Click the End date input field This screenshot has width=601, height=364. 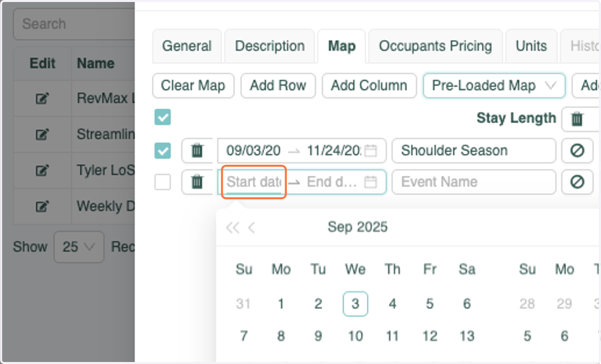coord(333,182)
